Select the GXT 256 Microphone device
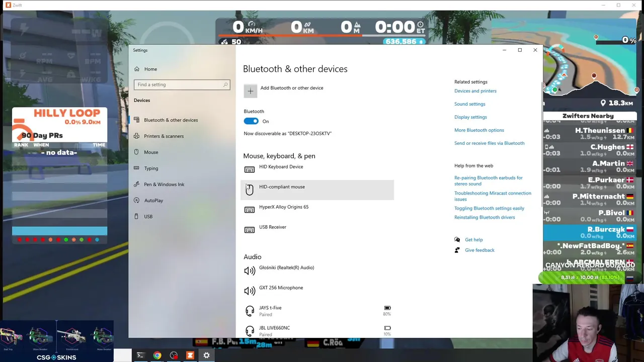Image resolution: width=644 pixels, height=362 pixels. pos(317,291)
